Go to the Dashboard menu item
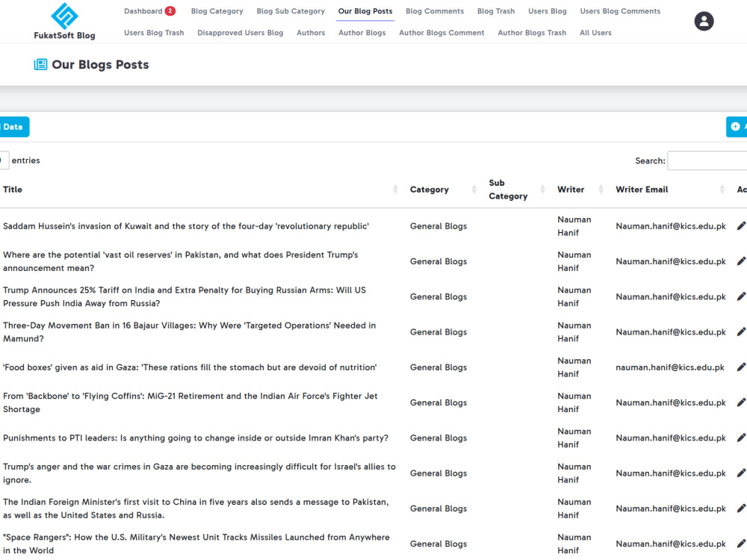The height and width of the screenshot is (560, 747). (x=143, y=11)
